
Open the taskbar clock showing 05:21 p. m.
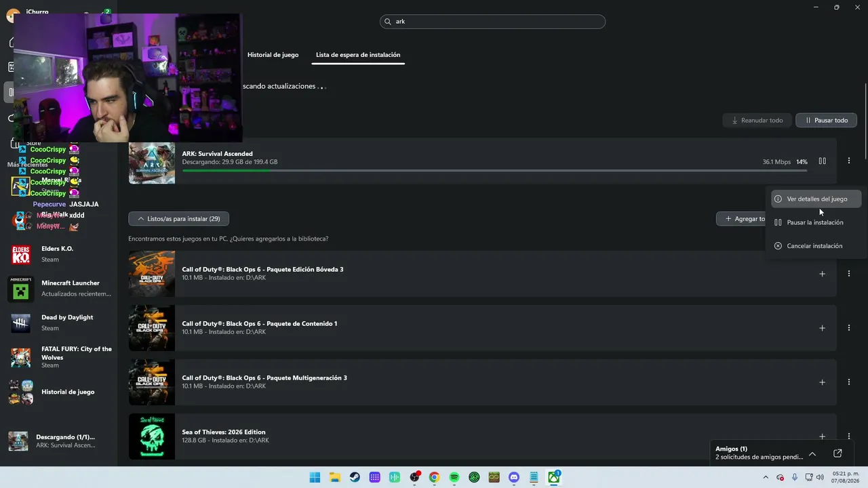point(845,477)
